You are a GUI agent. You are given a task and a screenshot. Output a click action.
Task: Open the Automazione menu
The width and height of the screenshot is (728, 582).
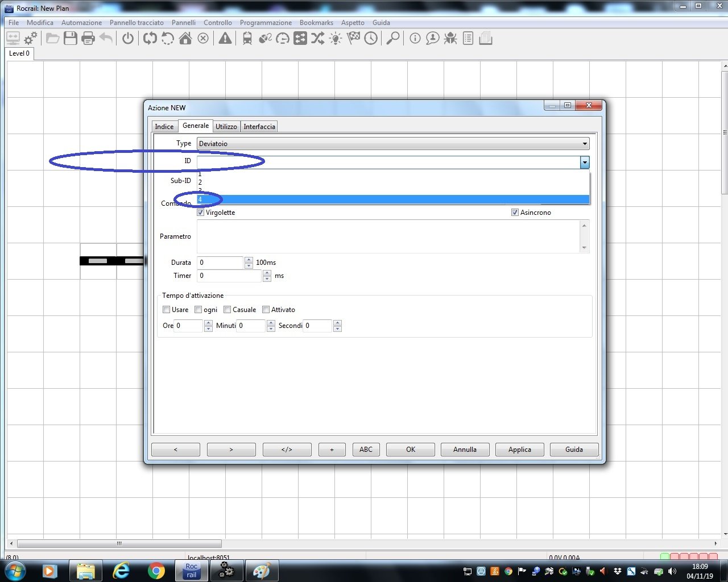[x=81, y=23]
